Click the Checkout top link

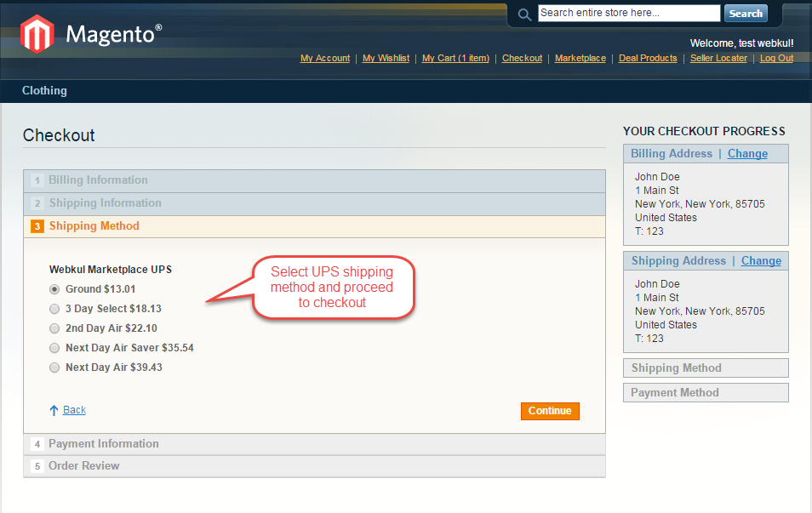pyautogui.click(x=522, y=58)
